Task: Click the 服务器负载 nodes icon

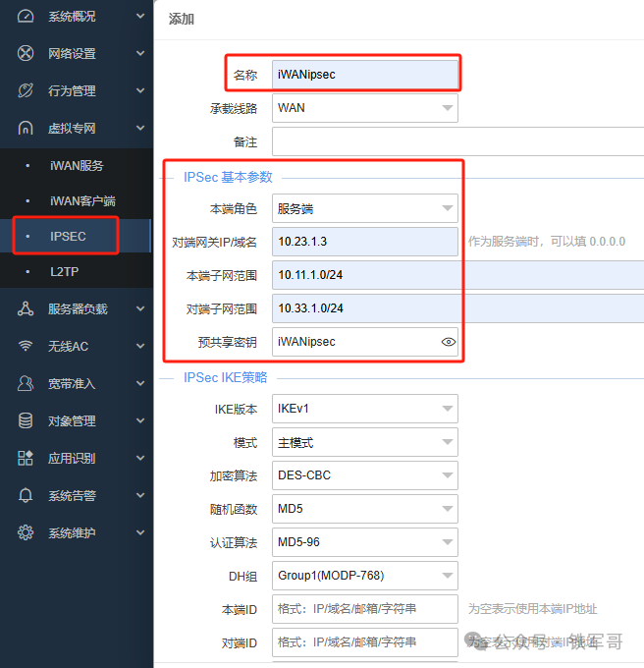Action: (26, 308)
